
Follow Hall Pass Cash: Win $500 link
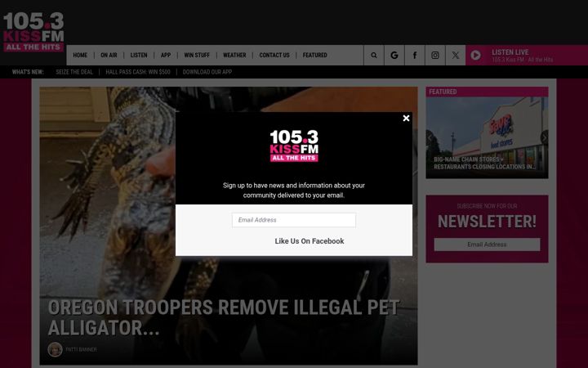click(138, 72)
